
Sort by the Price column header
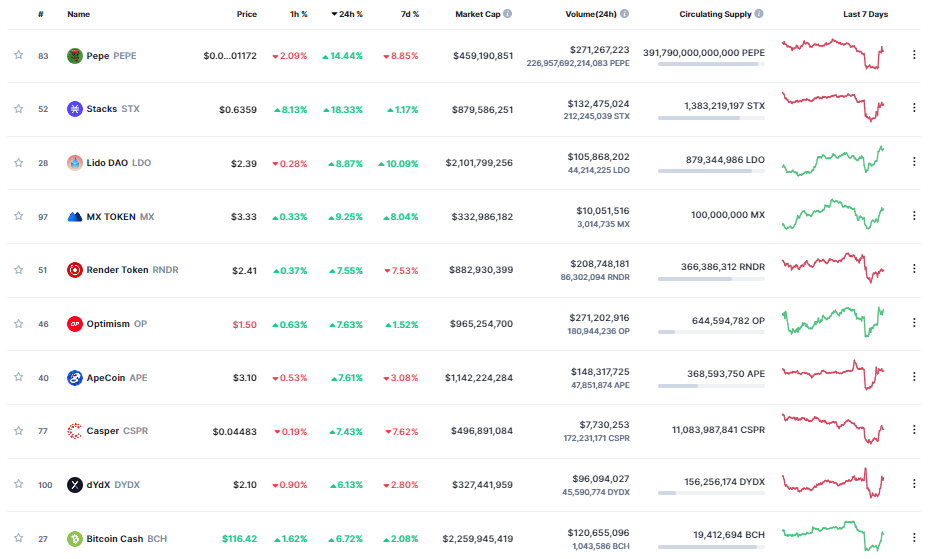pyautogui.click(x=247, y=14)
